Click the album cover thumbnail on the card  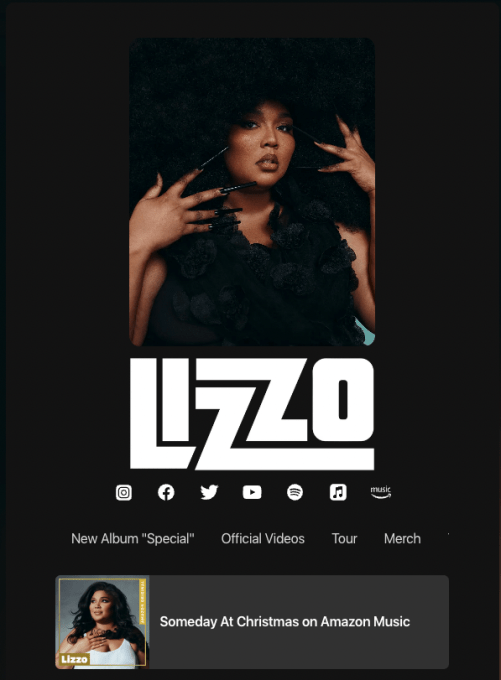point(102,622)
